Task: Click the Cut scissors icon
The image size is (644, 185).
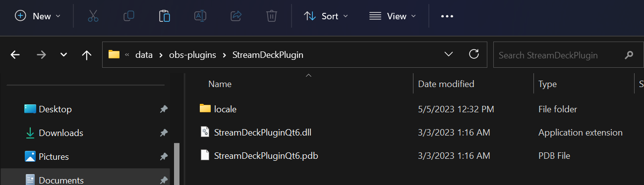Action: [93, 16]
